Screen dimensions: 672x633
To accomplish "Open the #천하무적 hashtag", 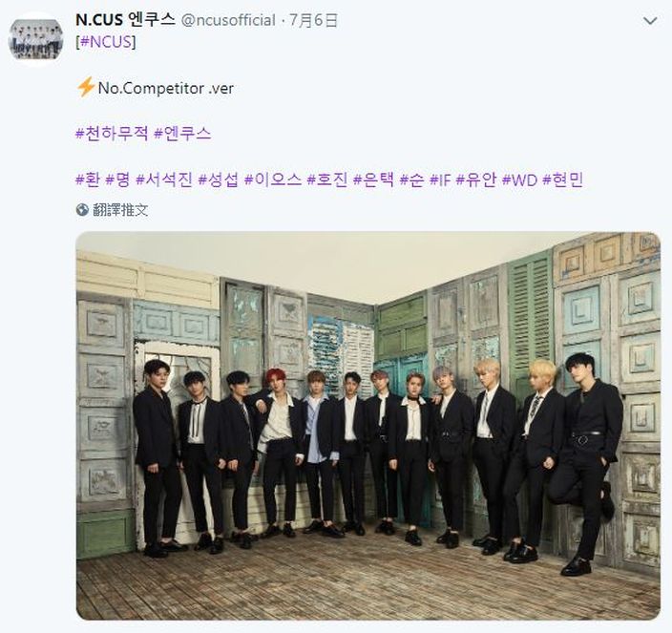I will click(x=112, y=134).
